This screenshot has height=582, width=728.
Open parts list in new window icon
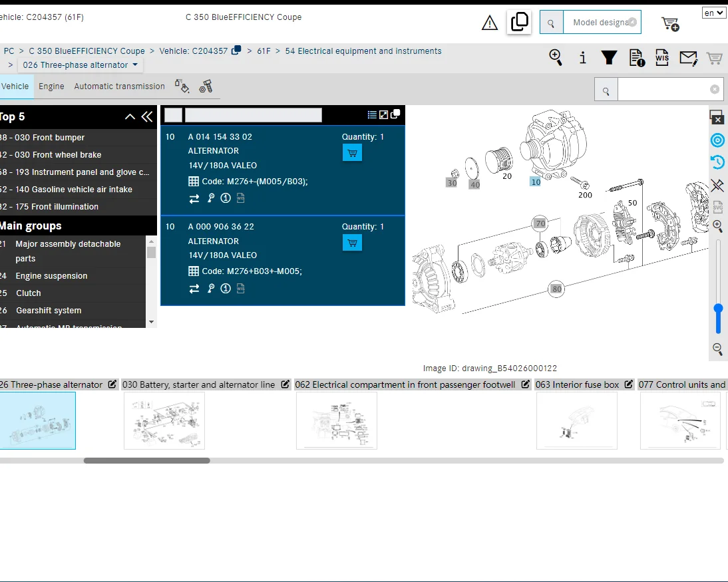tap(395, 114)
